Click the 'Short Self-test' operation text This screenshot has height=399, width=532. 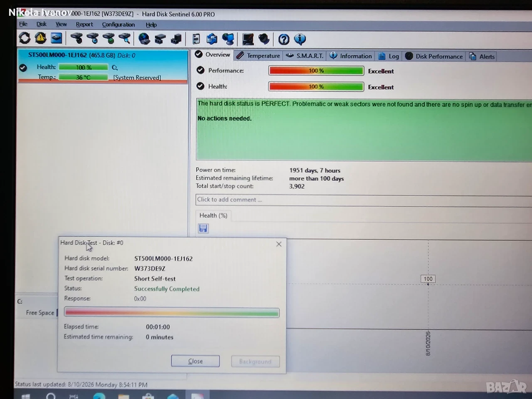155,278
